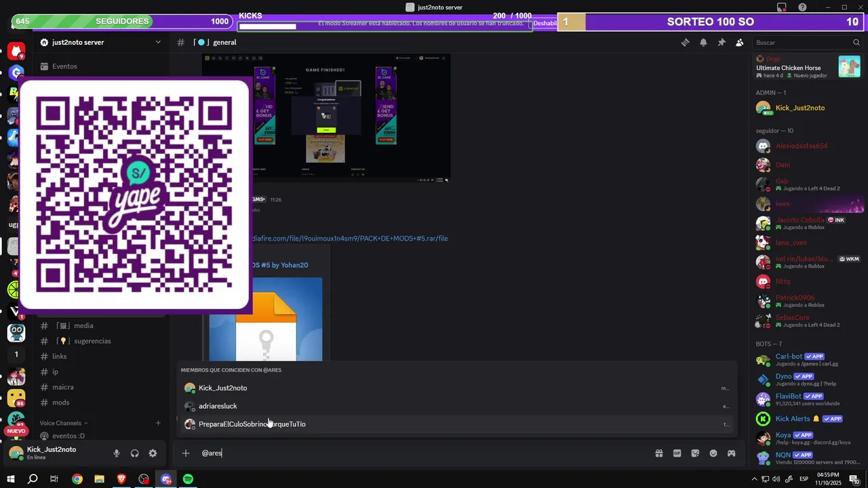Image resolution: width=868 pixels, height=488 pixels.
Task: Select PreparaElCuloSobrino mention suggestion
Action: (456, 424)
